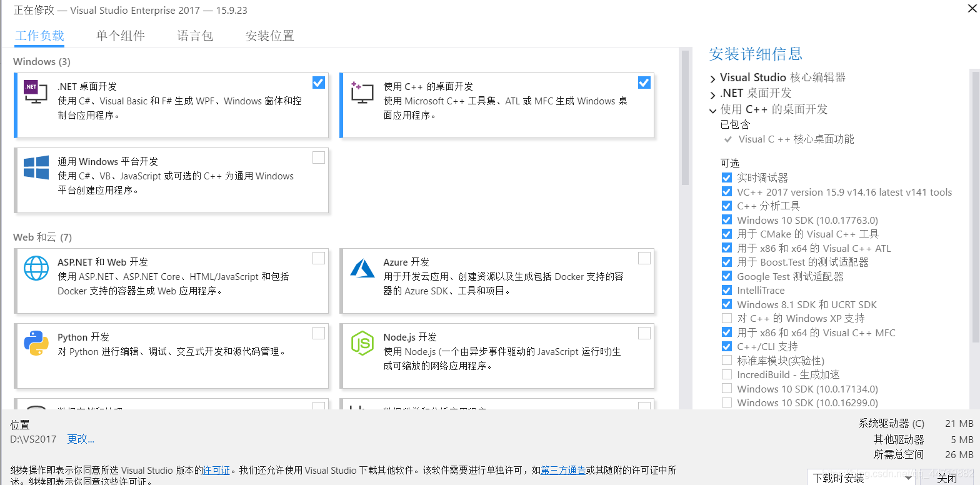980x485 pixels.
Task: Click the ASP.NET globe icon
Action: [x=36, y=268]
